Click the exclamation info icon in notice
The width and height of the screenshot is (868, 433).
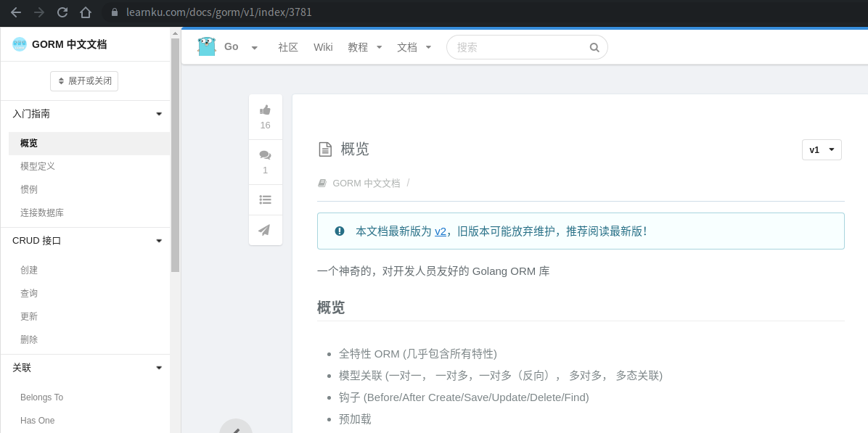(x=340, y=231)
